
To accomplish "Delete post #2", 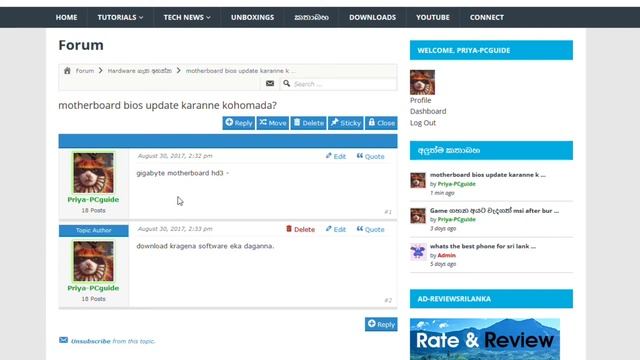I will 300,229.
